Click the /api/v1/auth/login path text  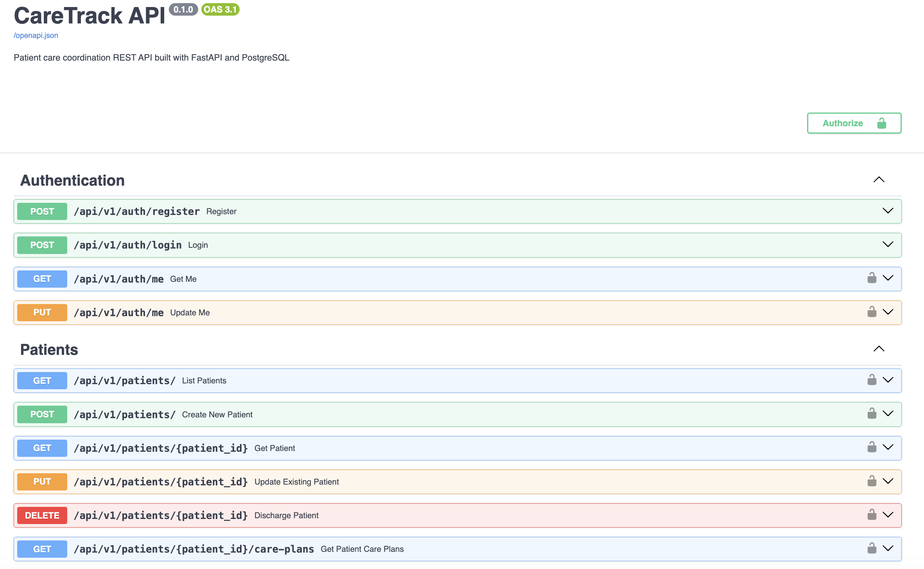128,245
